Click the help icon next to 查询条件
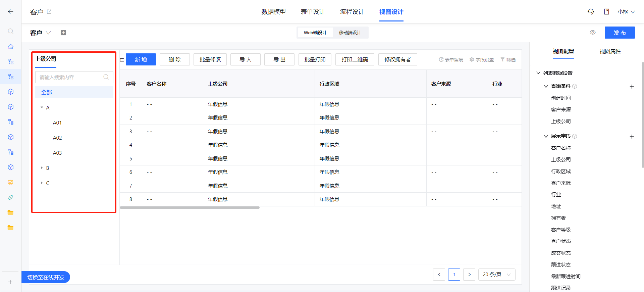Image resolution: width=644 pixels, height=292 pixels. 575,86
